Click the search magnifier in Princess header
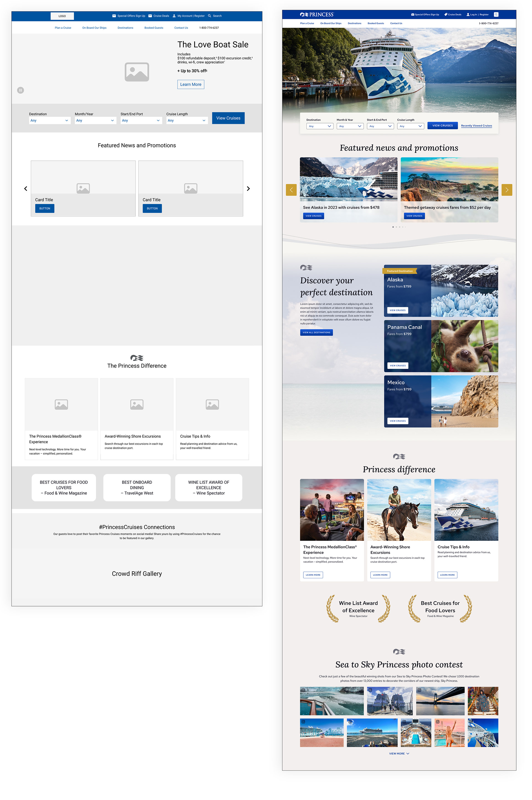Viewport: 532px width, 800px height. [496, 15]
